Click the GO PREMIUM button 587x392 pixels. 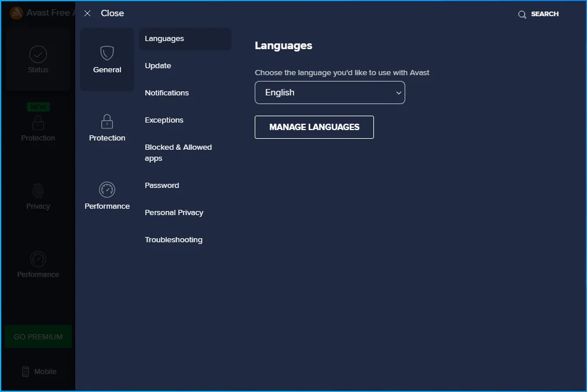pos(38,336)
